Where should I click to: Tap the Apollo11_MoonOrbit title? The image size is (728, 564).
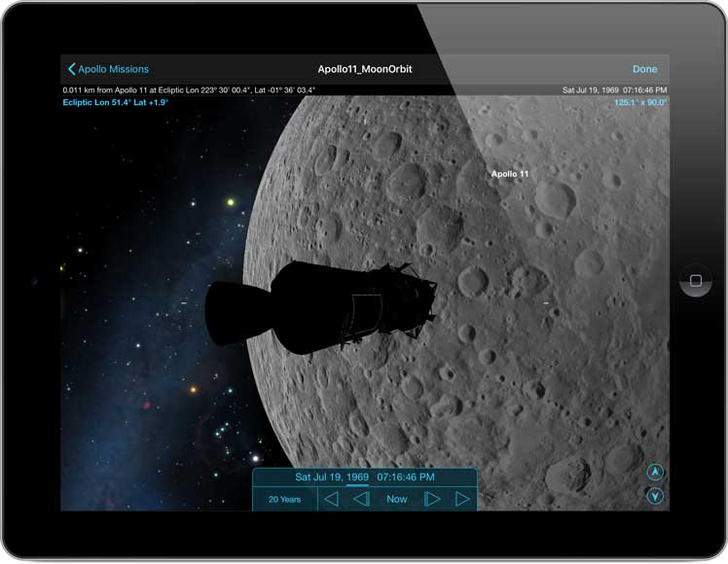[365, 69]
